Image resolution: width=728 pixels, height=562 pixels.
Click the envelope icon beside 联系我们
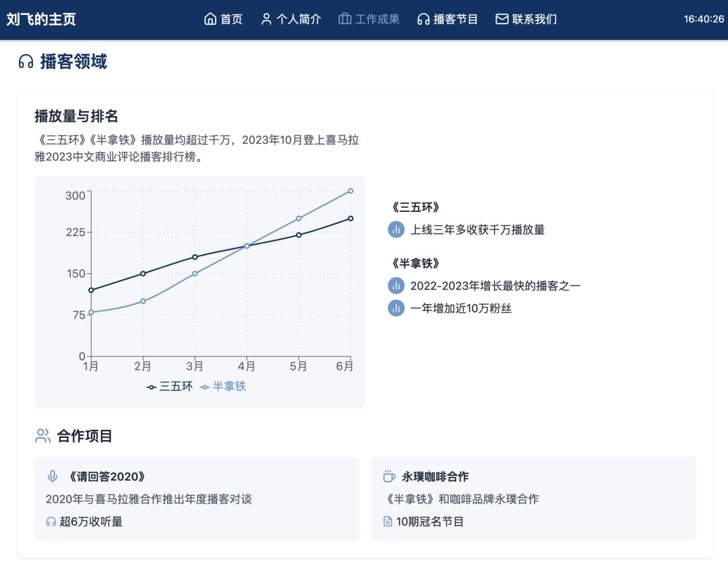(502, 19)
